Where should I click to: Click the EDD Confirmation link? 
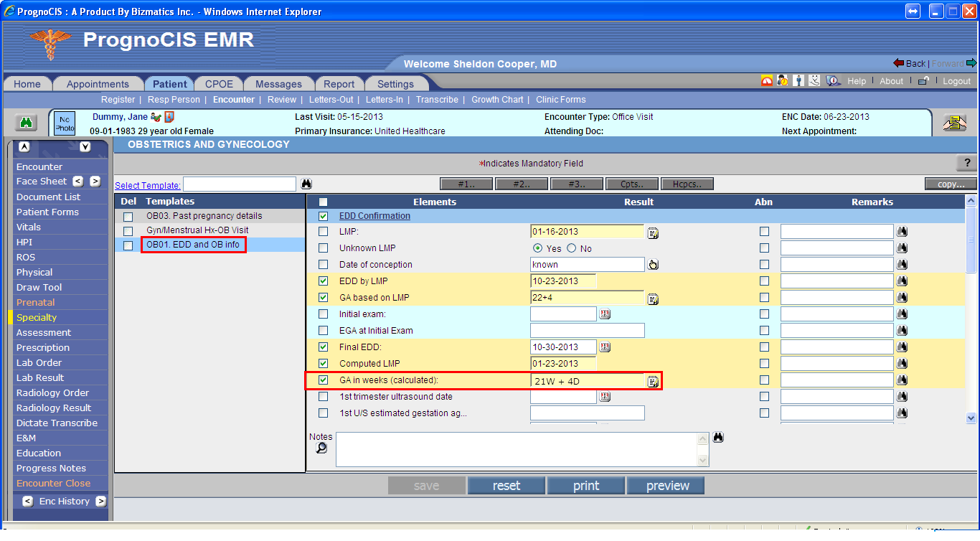click(x=374, y=216)
